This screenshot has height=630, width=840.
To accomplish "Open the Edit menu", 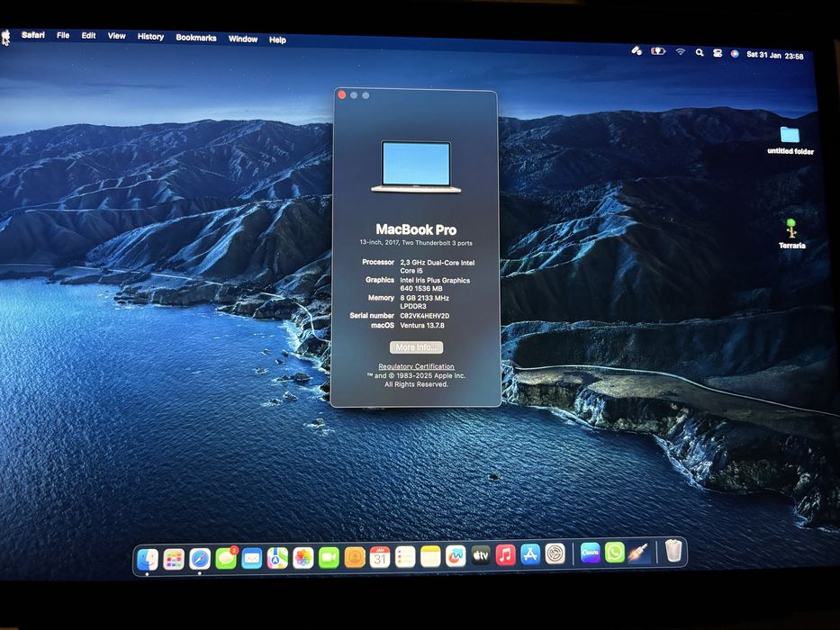I will tap(88, 36).
